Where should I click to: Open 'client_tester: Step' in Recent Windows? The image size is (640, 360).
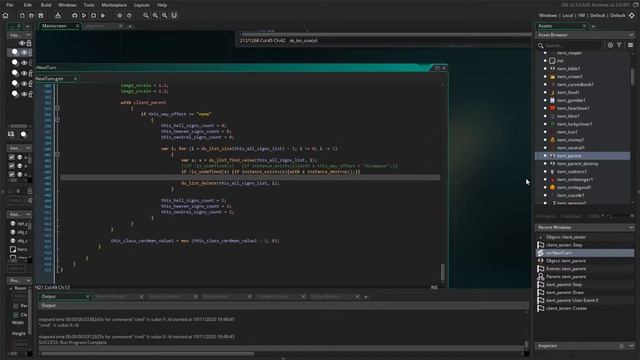[x=564, y=245]
